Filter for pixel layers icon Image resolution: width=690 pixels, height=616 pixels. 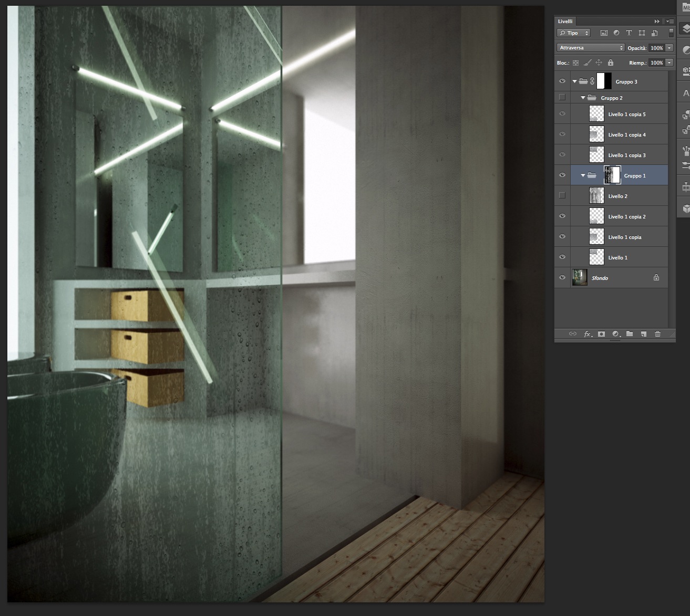604,33
